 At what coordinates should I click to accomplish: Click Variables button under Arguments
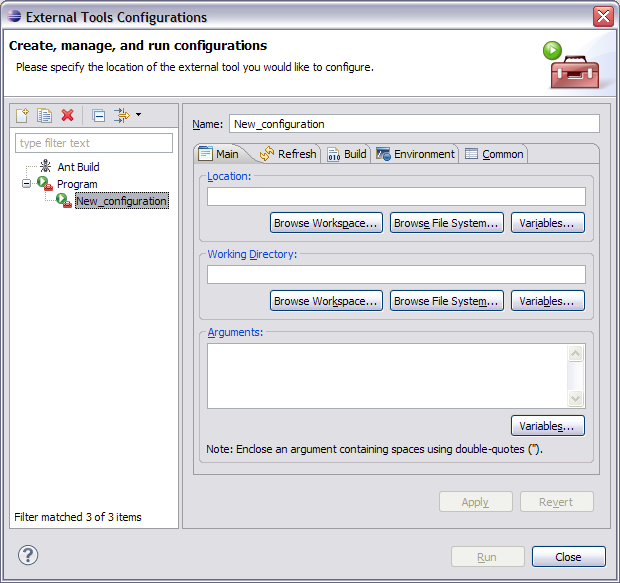coord(548,426)
